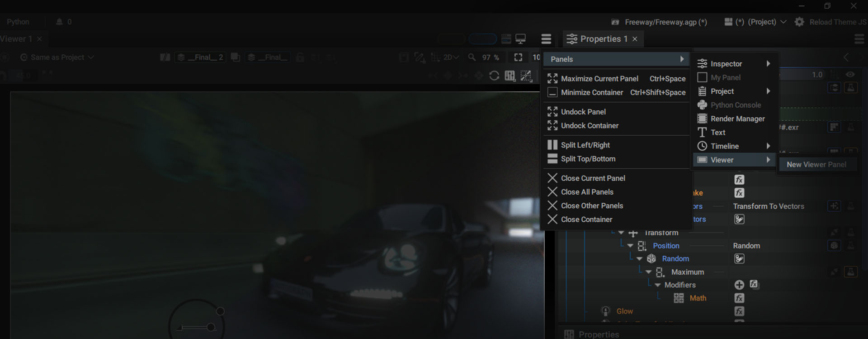
Task: Select Undock Container
Action: tap(616, 125)
